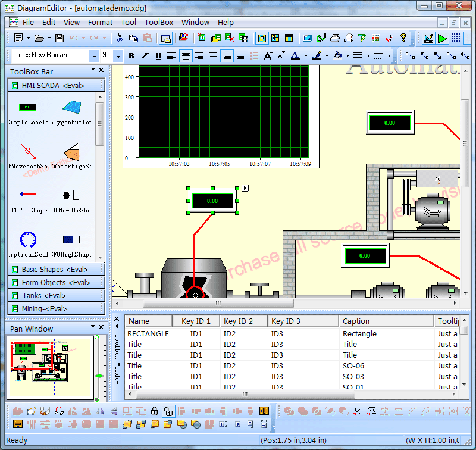Toggle Underline text formatting
The width and height of the screenshot is (476, 450).
click(x=158, y=56)
